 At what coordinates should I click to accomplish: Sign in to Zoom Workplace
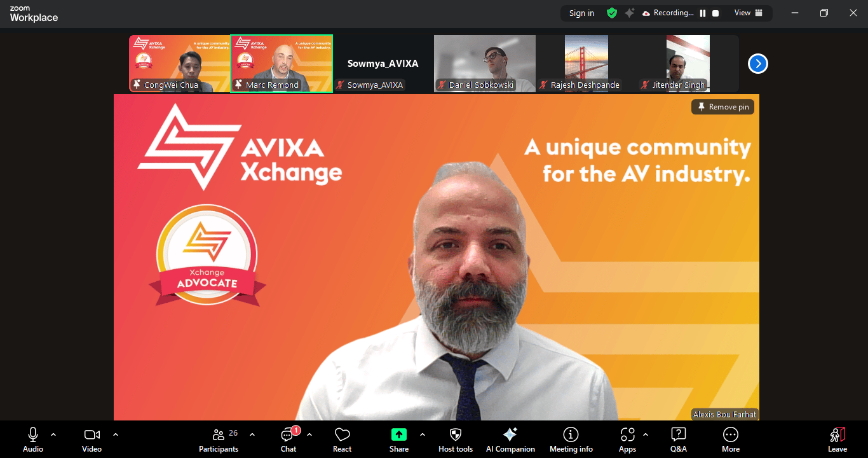[x=581, y=13]
